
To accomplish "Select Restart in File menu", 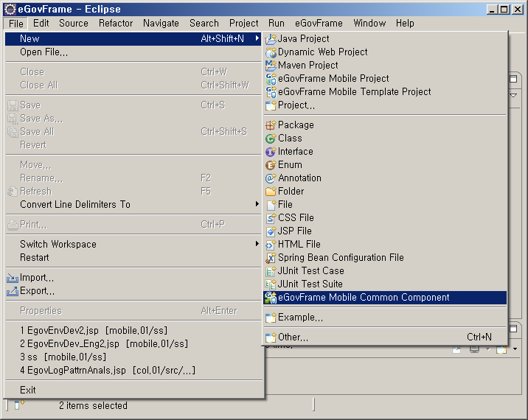I will 35,257.
